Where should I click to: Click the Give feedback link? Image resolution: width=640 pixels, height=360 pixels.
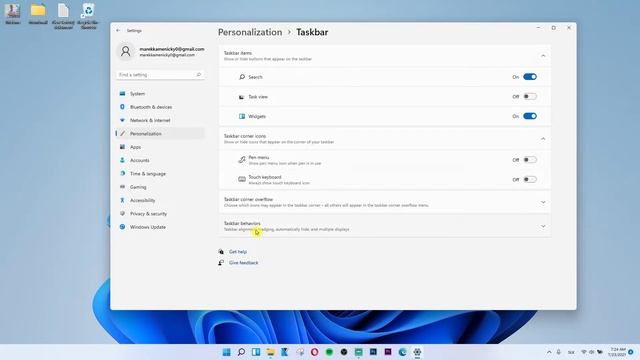[x=244, y=263]
